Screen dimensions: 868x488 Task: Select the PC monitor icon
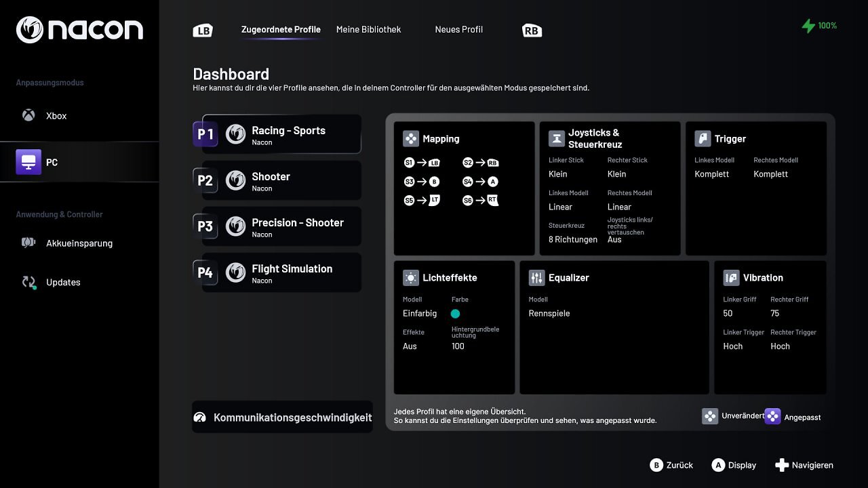(28, 162)
